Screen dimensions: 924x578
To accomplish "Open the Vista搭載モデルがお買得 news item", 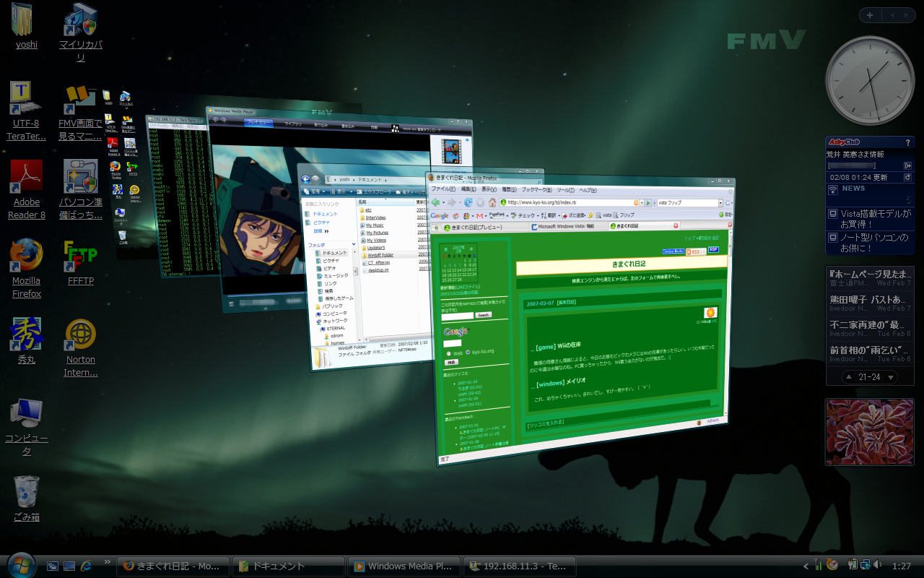I will pyautogui.click(x=869, y=218).
